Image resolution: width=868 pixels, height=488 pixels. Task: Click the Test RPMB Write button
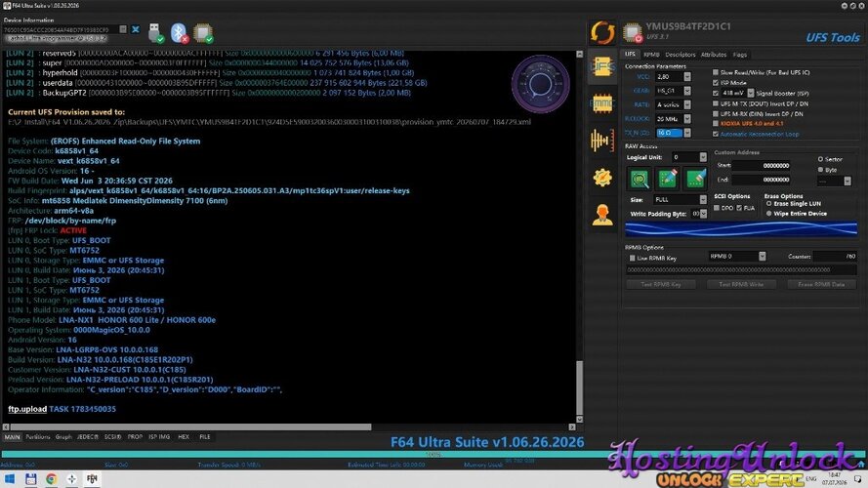click(x=741, y=284)
